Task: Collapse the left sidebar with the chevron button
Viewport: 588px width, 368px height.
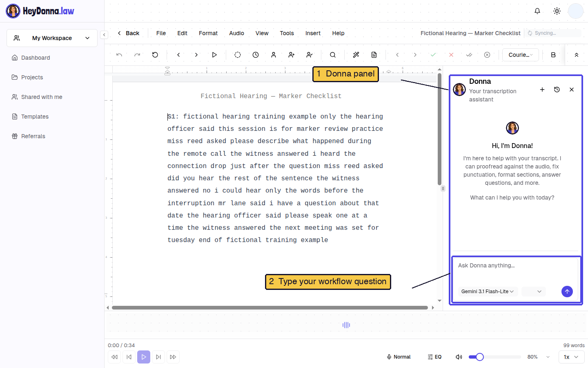Action: [104, 35]
